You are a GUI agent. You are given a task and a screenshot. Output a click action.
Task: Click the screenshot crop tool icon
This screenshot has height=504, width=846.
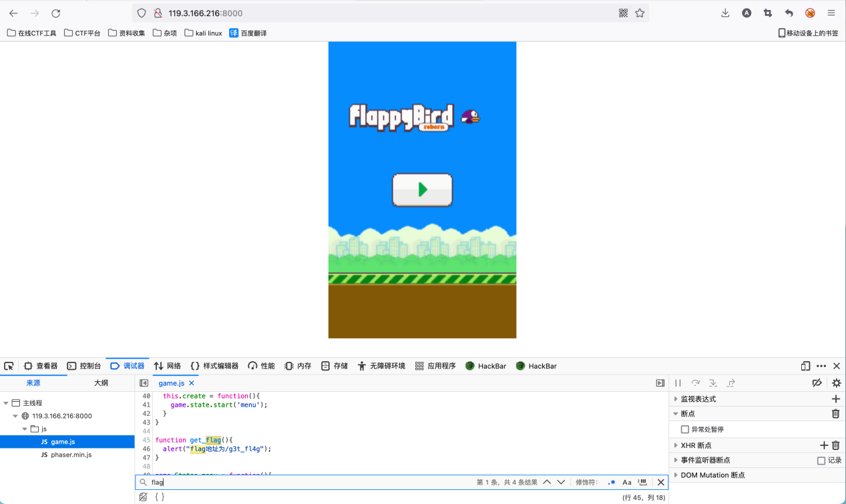coord(768,13)
